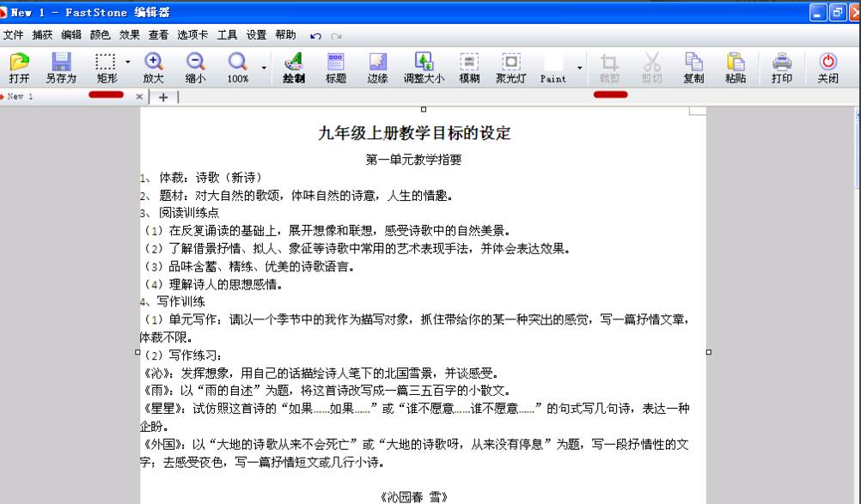This screenshot has width=861, height=504.
Task: Expand the 矩形 capture shape dropdown arrow
Action: pos(128,62)
